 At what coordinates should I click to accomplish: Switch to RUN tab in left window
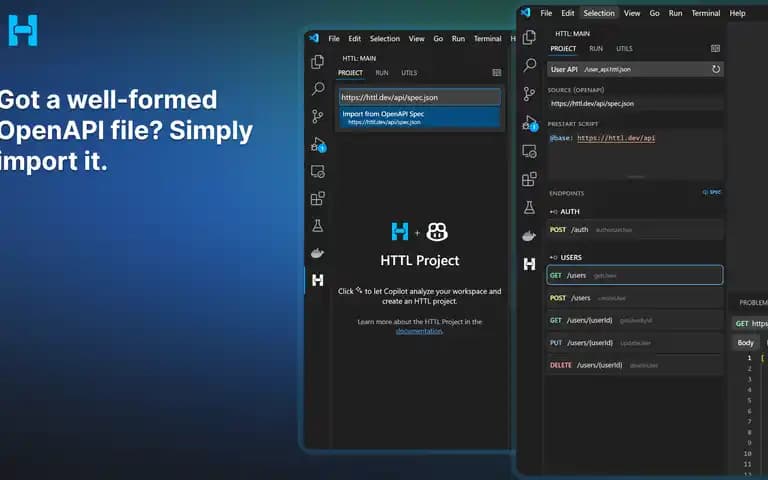[382, 72]
